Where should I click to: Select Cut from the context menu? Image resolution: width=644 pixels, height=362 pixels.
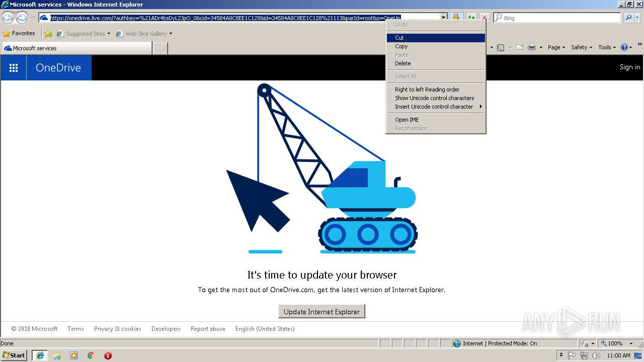(436, 38)
